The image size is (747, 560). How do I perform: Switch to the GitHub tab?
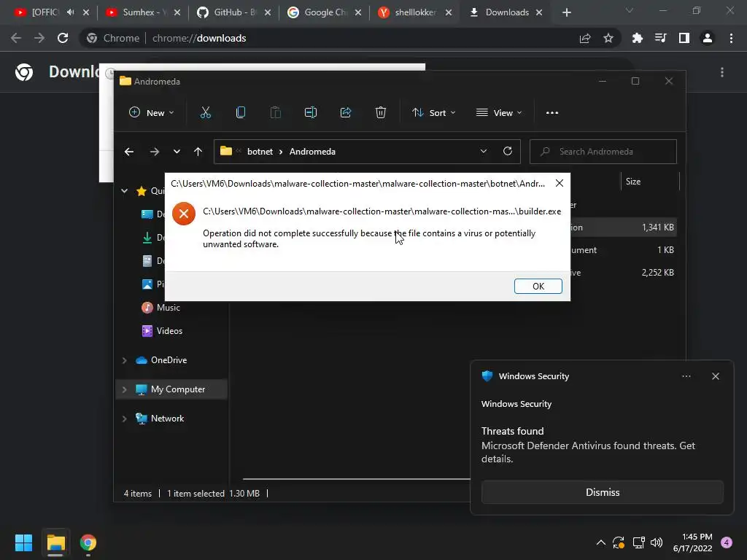point(234,12)
